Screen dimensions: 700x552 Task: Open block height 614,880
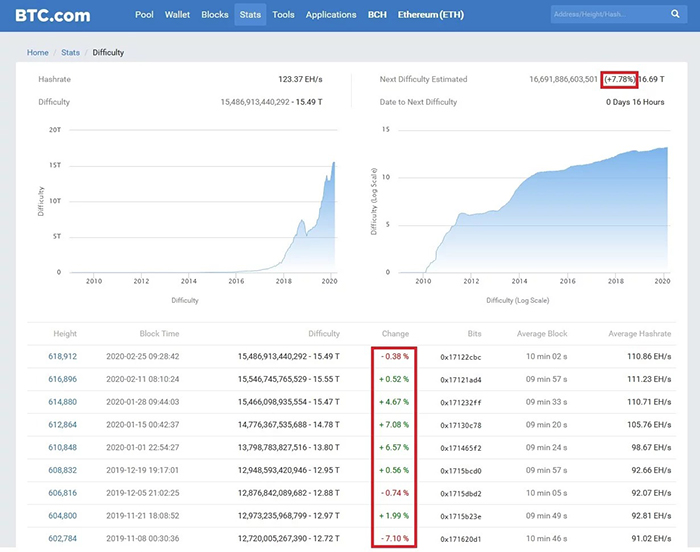(x=62, y=401)
